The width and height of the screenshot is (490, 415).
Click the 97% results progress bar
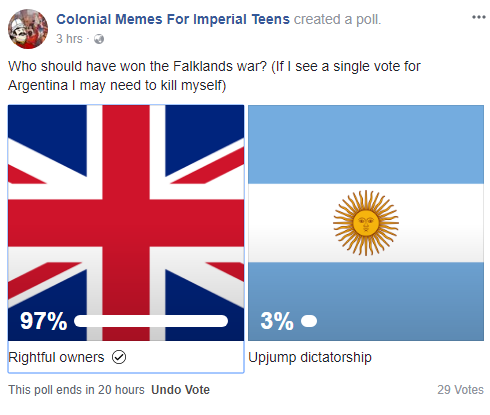coord(151,321)
